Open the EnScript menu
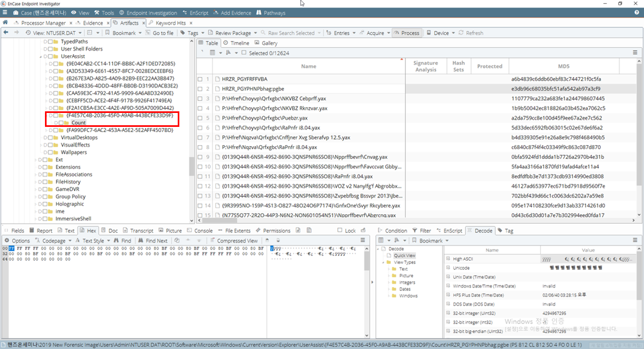644x349 pixels. (196, 12)
